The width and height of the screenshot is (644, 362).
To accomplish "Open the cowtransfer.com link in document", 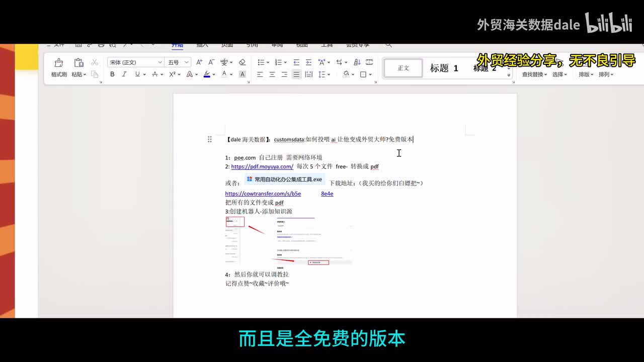I will [263, 194].
